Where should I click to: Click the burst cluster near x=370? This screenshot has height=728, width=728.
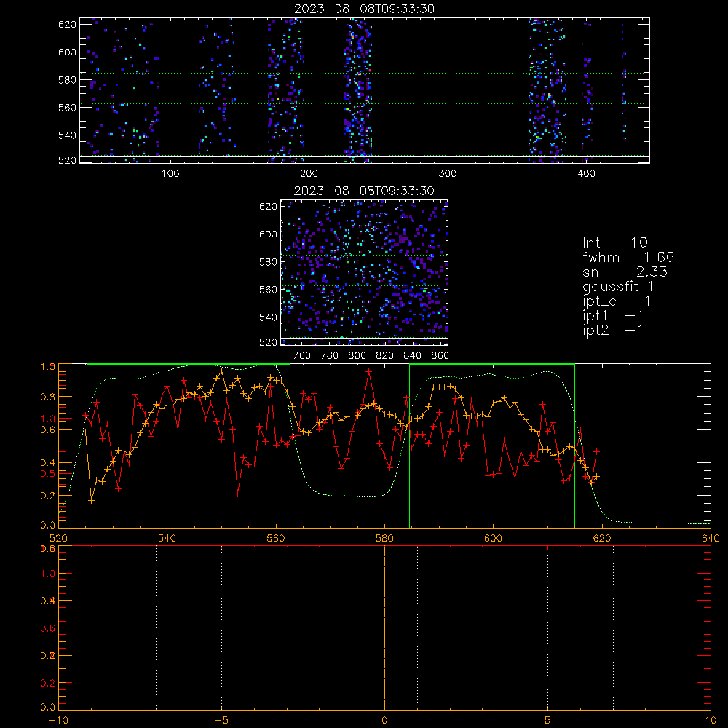[x=547, y=90]
